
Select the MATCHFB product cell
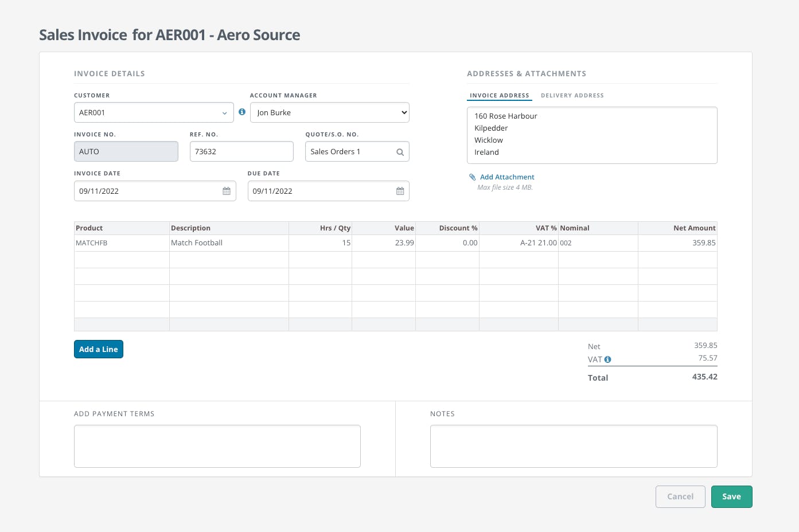[122, 243]
